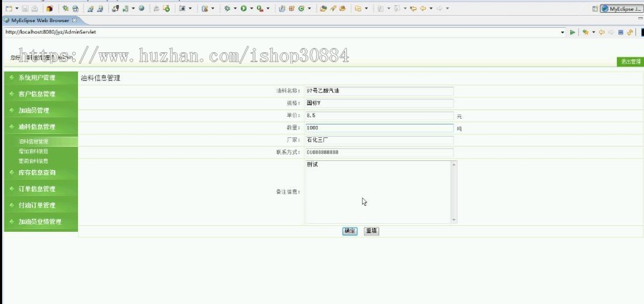
Task: Click the remarks textarea scroll down arrow
Action: [454, 220]
